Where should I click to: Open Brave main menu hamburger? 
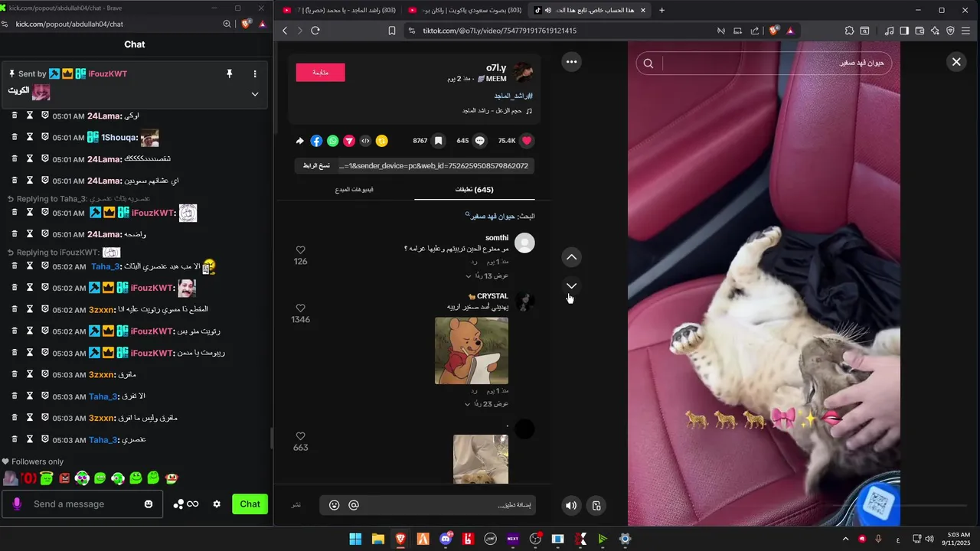(x=966, y=31)
